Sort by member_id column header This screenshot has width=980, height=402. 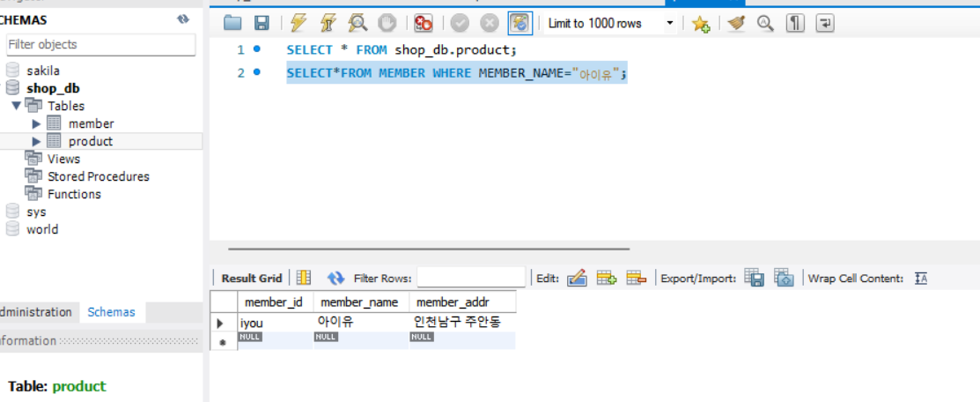(x=275, y=301)
